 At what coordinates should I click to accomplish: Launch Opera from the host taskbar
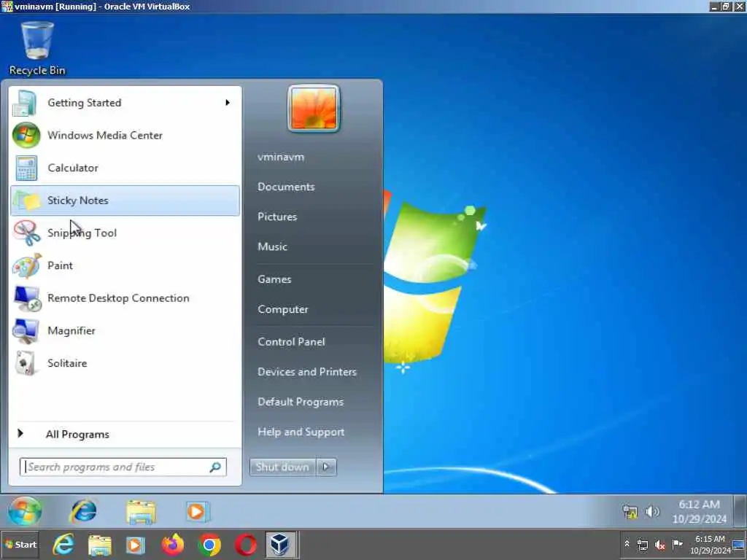pos(246,545)
